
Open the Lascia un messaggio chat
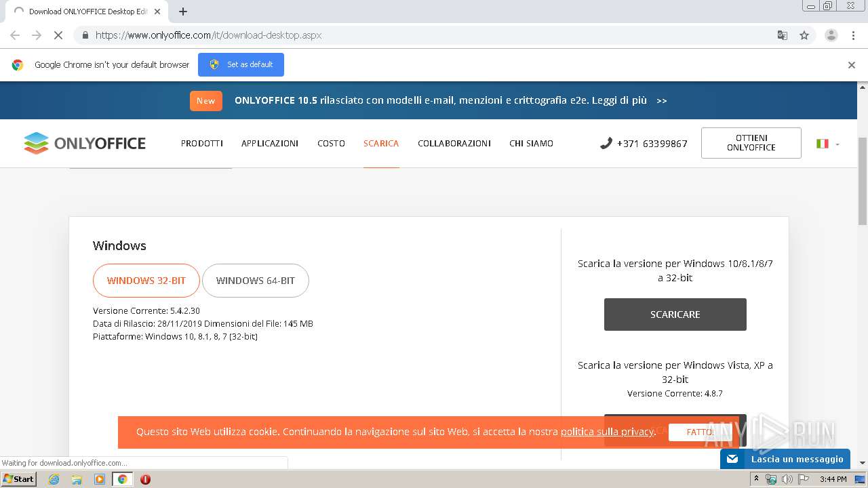click(x=785, y=459)
